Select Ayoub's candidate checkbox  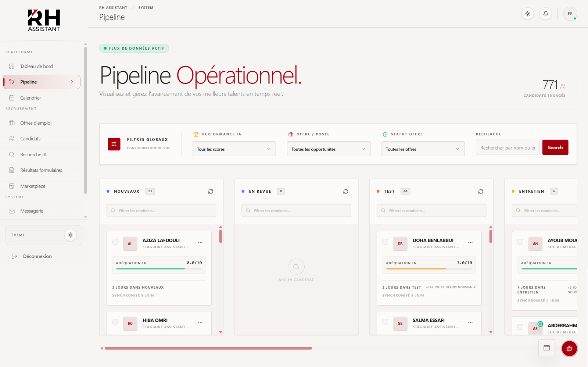(520, 242)
